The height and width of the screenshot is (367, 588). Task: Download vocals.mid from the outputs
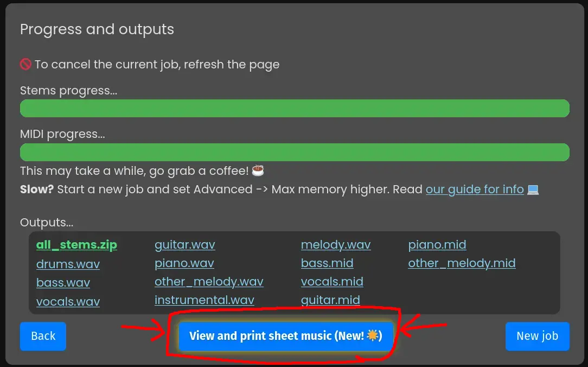(332, 282)
